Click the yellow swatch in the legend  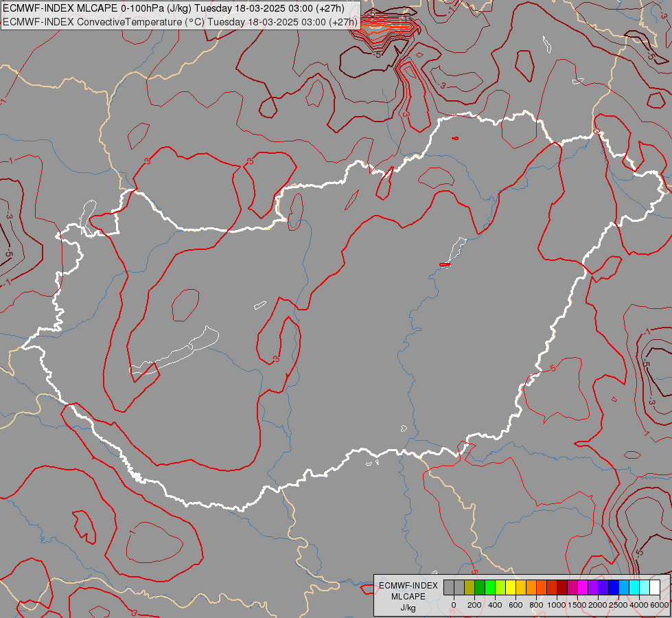[x=511, y=587]
